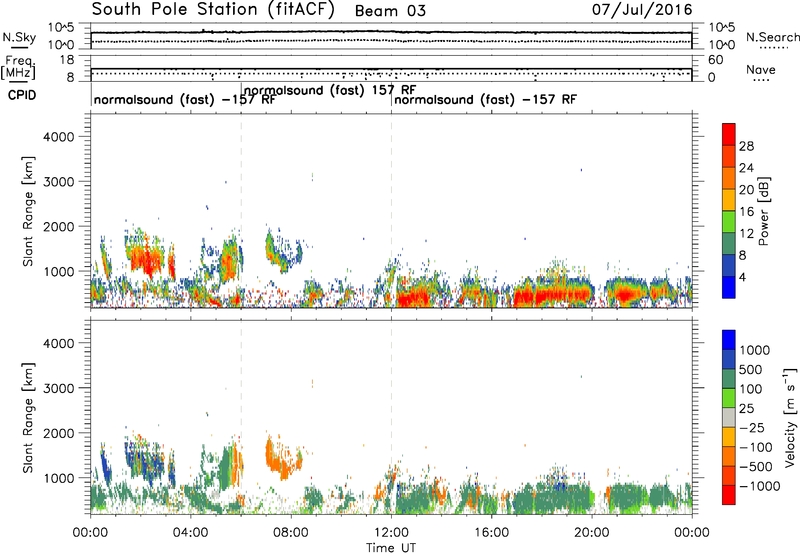Click the "Slant Range [km]" label of the velocity panel

tap(28, 418)
